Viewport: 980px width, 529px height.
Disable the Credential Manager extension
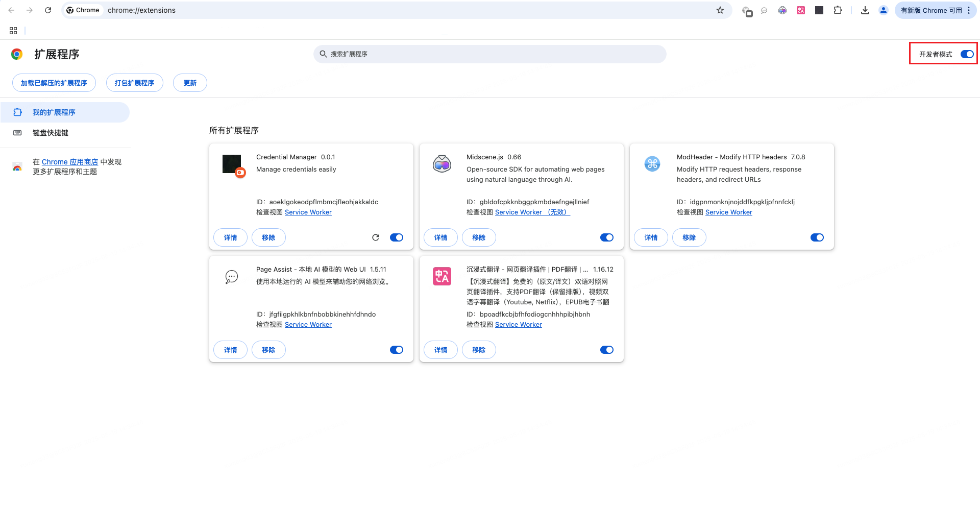(397, 237)
